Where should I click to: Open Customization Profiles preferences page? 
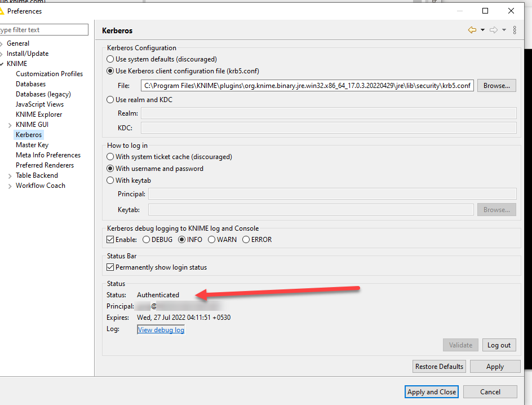click(49, 74)
